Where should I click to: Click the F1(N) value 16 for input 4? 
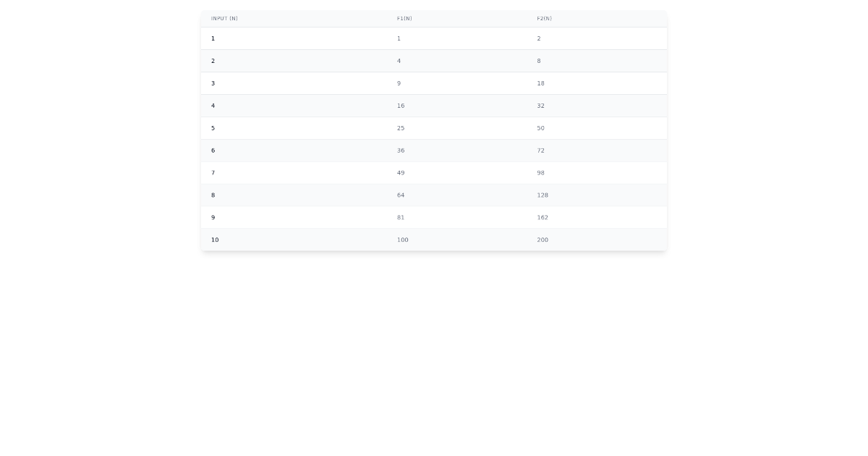[x=401, y=106]
